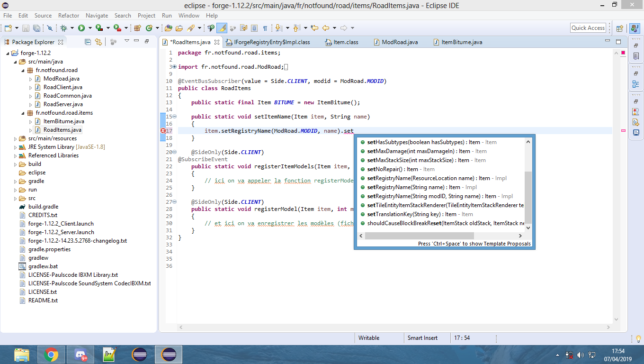This screenshot has height=364, width=644.
Task: Open the Run button dropdown arrow
Action: tap(89, 28)
